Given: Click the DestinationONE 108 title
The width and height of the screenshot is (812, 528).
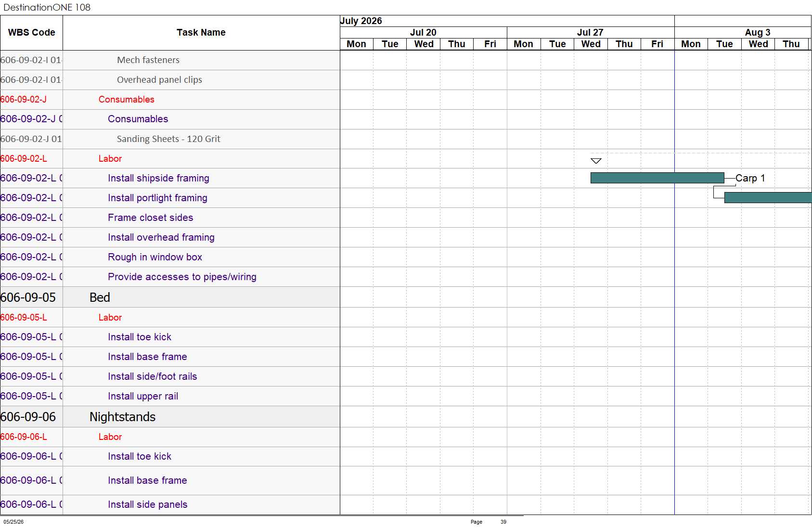Looking at the screenshot, I should [47, 7].
